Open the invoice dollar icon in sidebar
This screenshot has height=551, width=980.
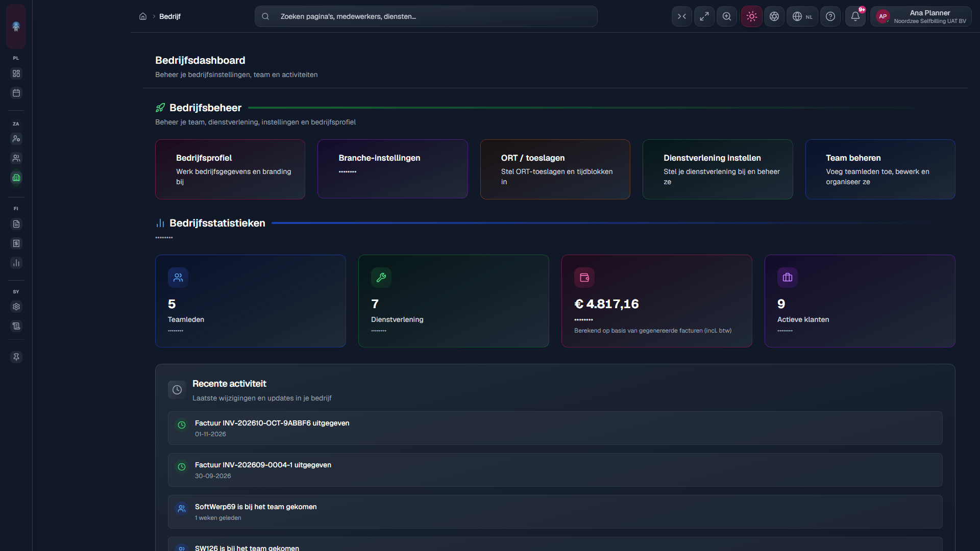click(16, 243)
